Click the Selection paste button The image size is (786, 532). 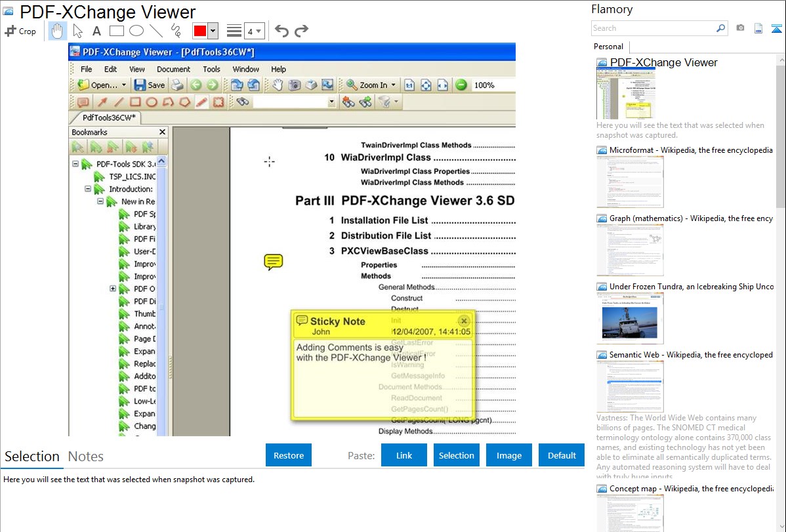point(456,455)
